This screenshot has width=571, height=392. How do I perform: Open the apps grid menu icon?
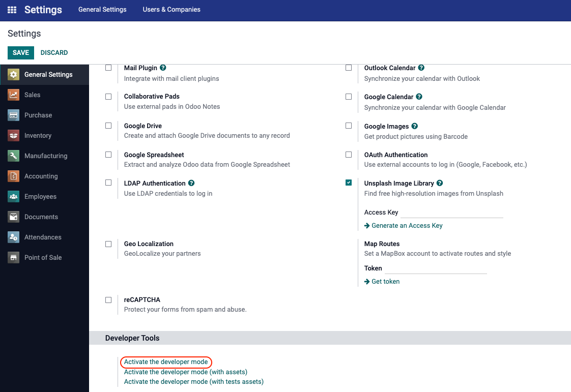coord(12,10)
